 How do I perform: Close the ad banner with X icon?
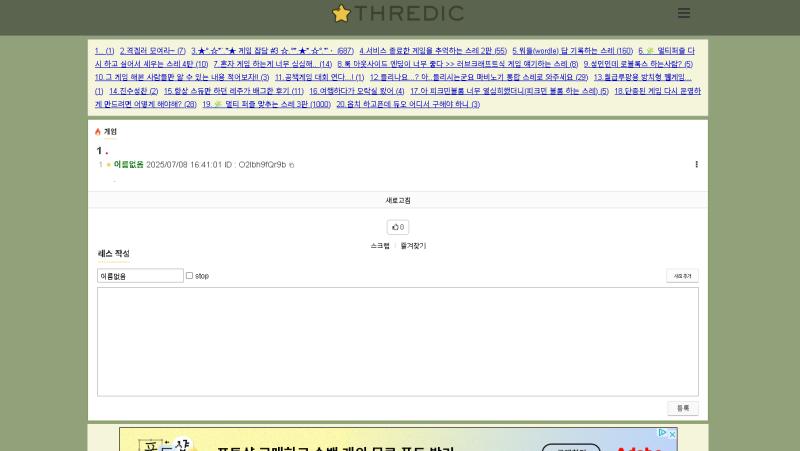pyautogui.click(x=672, y=434)
